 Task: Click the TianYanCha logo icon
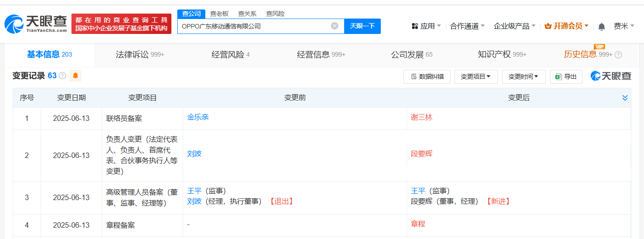14,24
